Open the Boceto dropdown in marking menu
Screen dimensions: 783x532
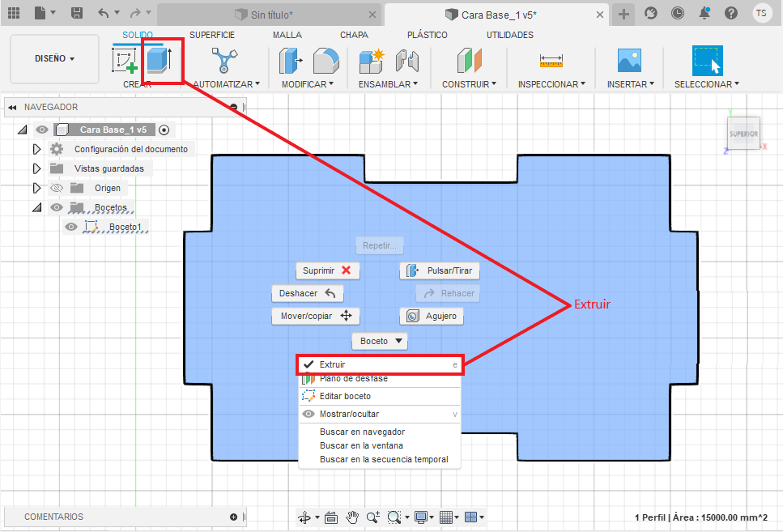click(379, 342)
